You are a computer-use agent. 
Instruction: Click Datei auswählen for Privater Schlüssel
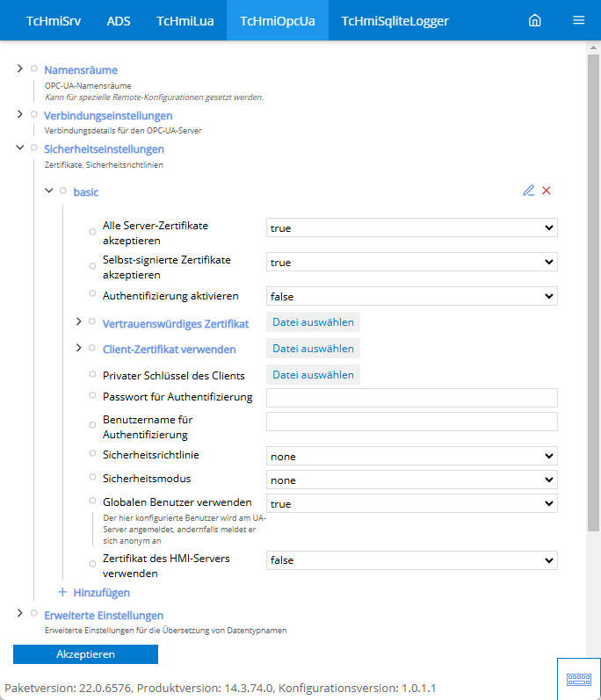pos(313,375)
